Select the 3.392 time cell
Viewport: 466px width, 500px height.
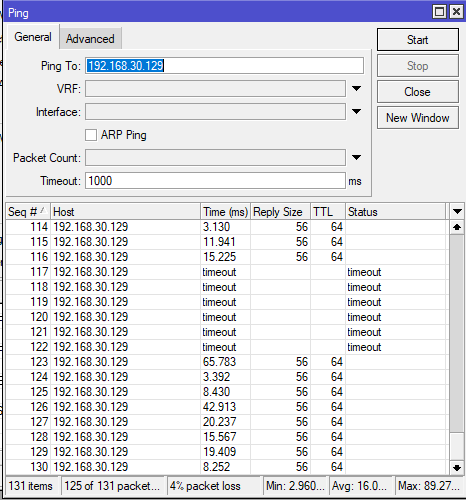click(226, 377)
